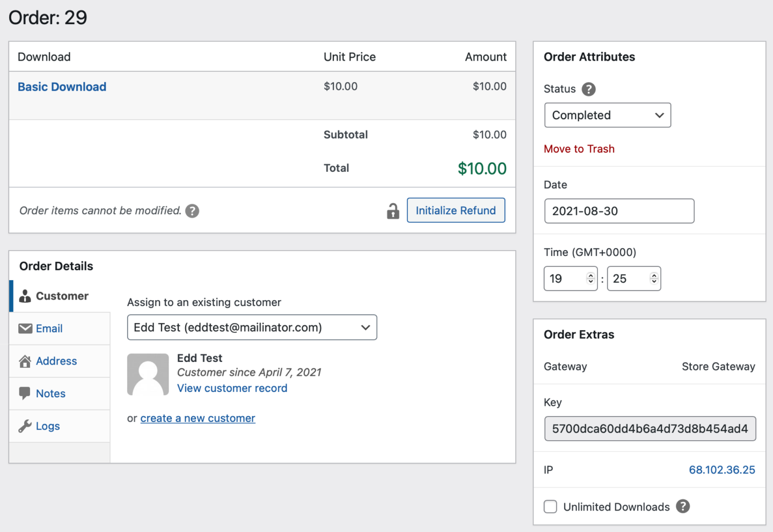The width and height of the screenshot is (773, 532).
Task: Click the hour stepper up arrow
Action: pyautogui.click(x=590, y=275)
